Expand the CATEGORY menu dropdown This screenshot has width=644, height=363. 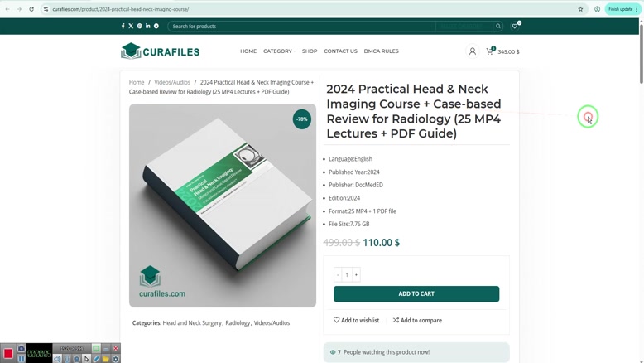279,51
